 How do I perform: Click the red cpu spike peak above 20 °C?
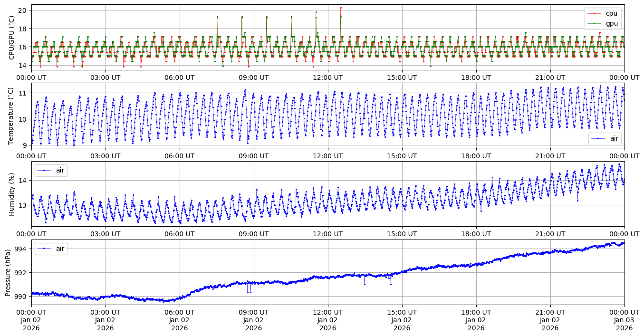coord(341,8)
